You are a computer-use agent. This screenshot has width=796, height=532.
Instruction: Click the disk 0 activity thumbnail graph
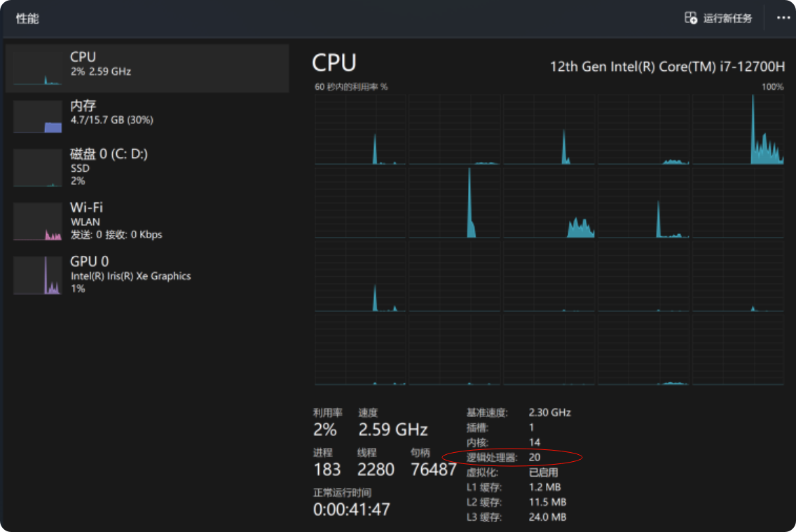click(38, 168)
